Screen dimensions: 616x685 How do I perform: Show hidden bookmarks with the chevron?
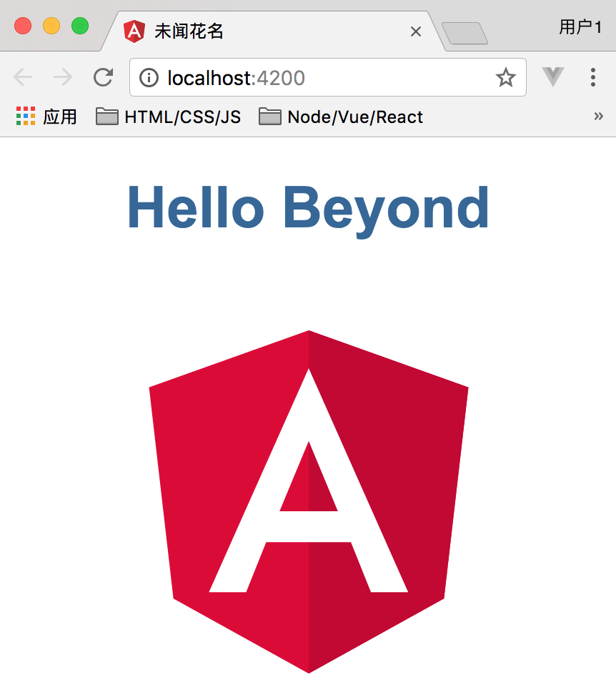coord(599,117)
